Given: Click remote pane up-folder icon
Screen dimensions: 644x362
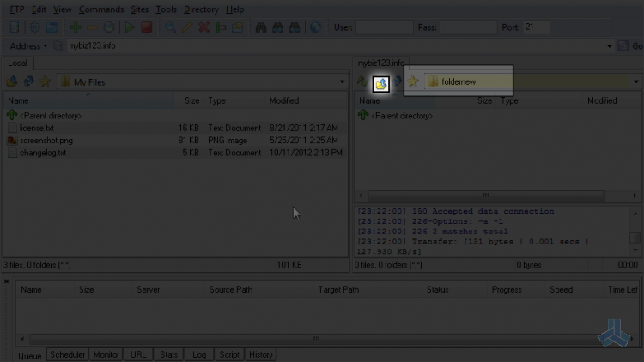Looking at the screenshot, I should [x=381, y=84].
